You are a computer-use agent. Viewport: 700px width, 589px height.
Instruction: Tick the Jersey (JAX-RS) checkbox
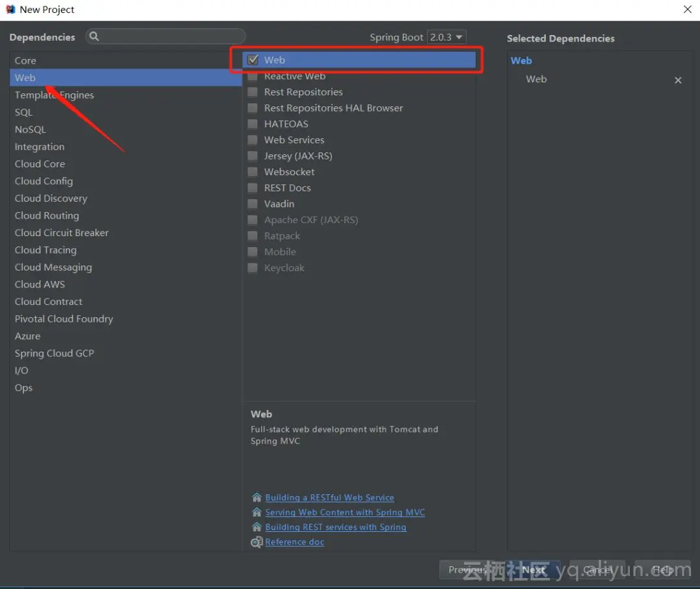pos(253,156)
